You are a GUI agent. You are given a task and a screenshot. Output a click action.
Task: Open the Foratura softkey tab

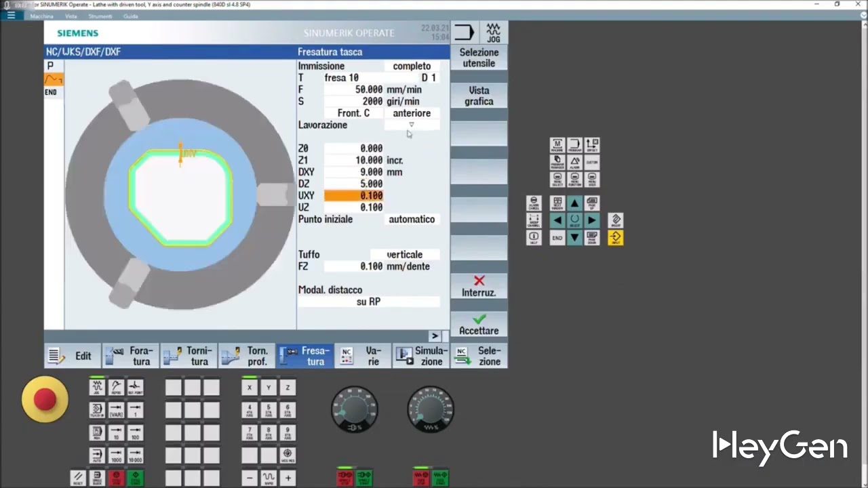[x=131, y=356]
